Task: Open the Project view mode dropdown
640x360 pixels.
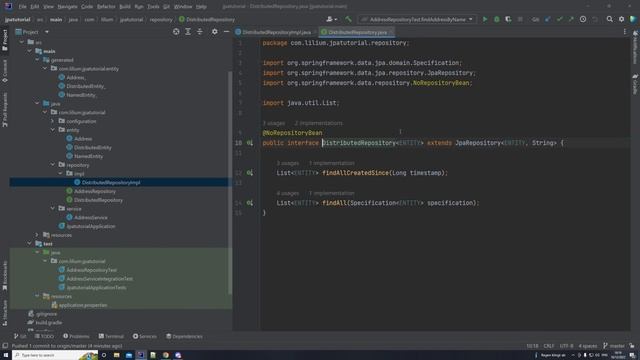Action: tap(47, 32)
